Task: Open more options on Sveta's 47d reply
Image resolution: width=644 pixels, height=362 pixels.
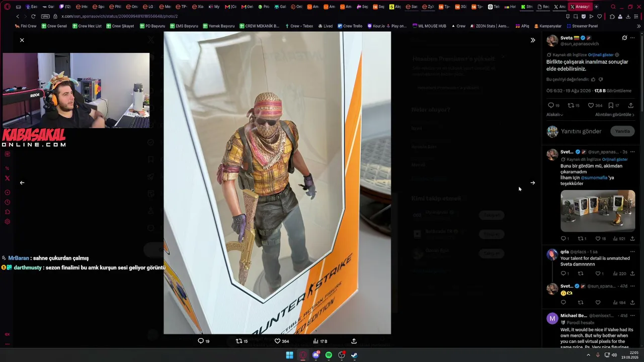Action: coord(632,286)
